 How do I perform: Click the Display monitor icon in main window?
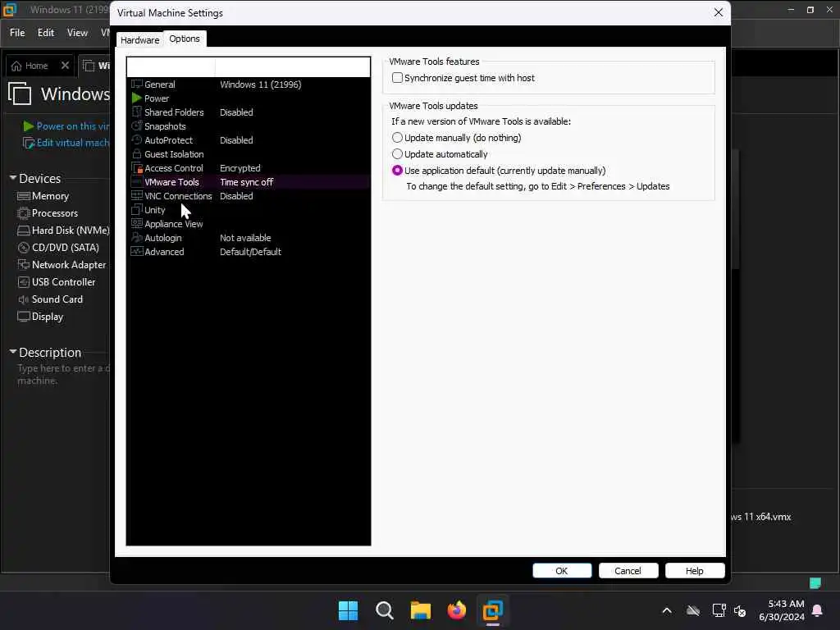click(24, 316)
